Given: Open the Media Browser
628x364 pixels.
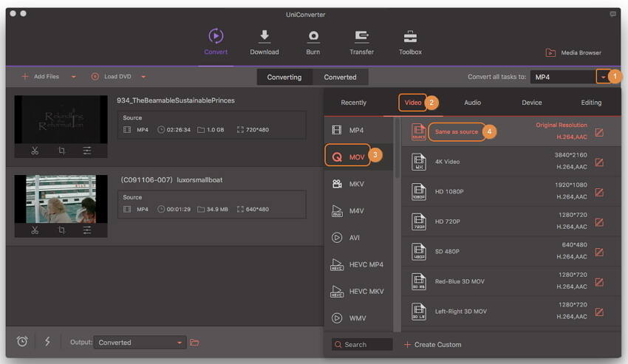Looking at the screenshot, I should pyautogui.click(x=573, y=52).
